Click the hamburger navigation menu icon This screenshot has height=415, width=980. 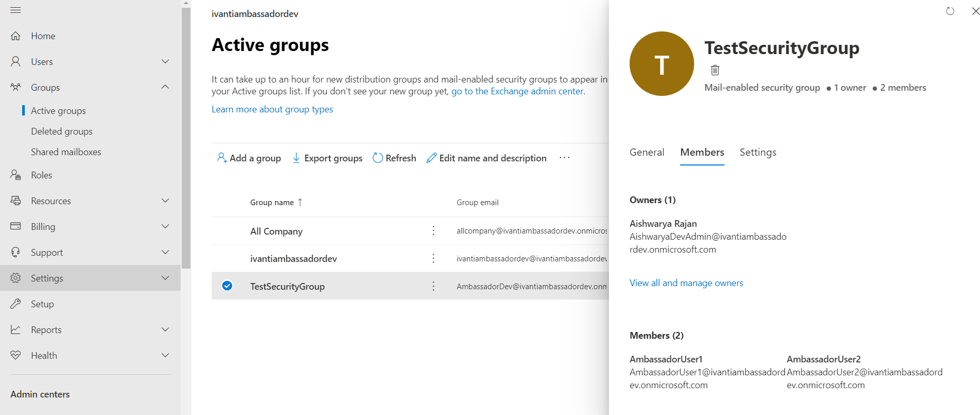click(15, 10)
